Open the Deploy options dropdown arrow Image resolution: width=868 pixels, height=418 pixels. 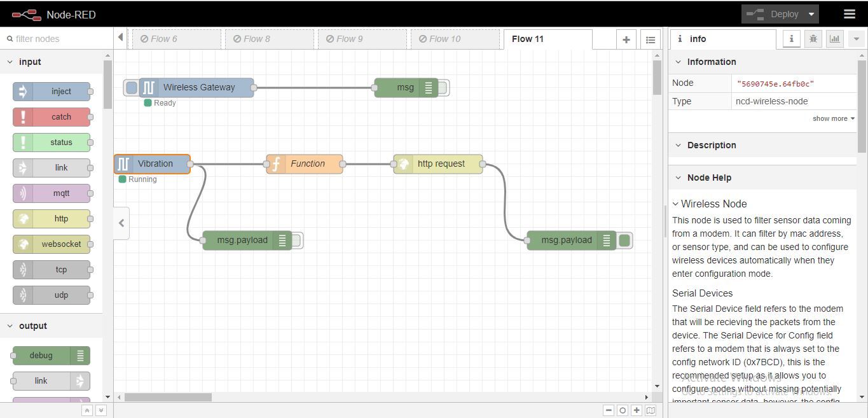[x=811, y=14]
